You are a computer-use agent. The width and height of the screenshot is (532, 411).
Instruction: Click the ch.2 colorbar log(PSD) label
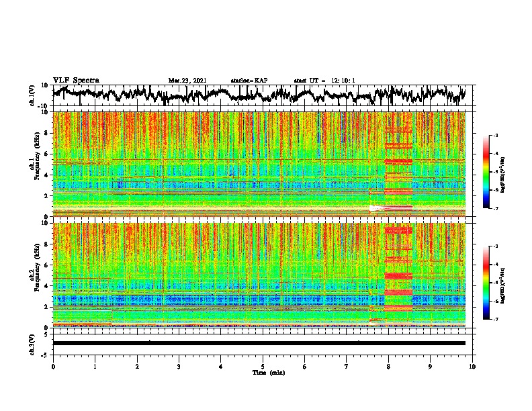503,285
